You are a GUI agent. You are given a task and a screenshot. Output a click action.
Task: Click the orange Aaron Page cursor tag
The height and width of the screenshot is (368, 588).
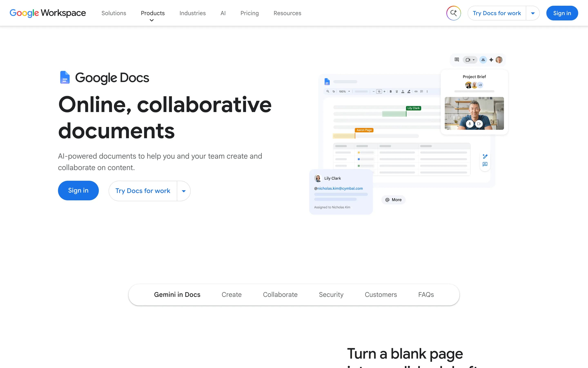364,130
